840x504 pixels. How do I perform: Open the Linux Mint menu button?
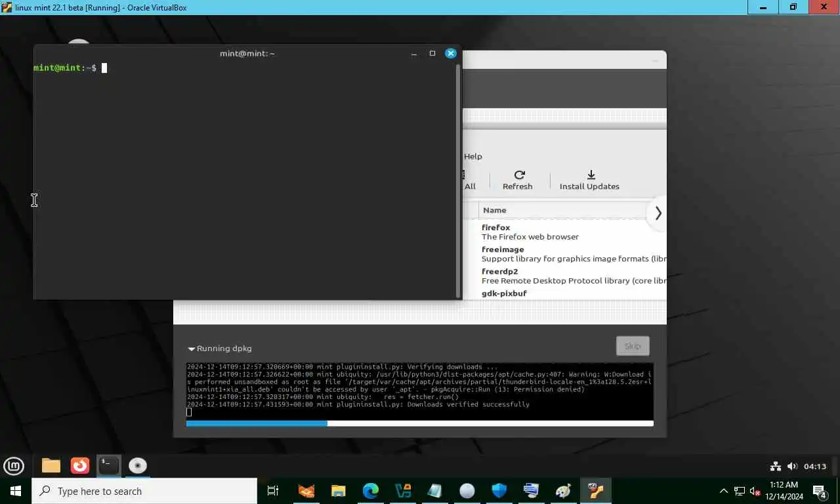click(14, 466)
